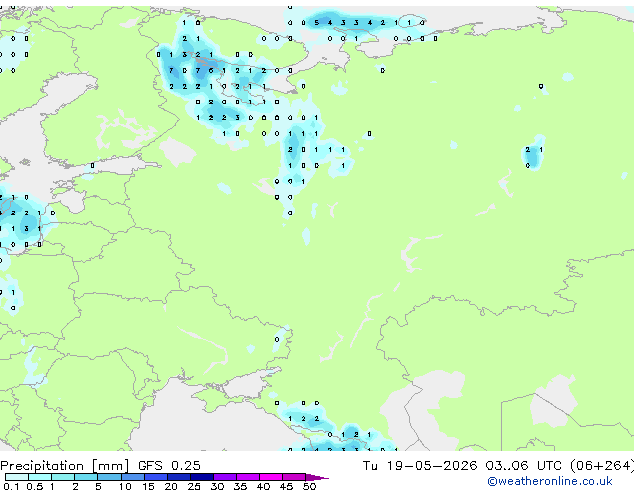The height and width of the screenshot is (490, 634).
Task: Click the legend label '20'
Action: pyautogui.click(x=171, y=486)
